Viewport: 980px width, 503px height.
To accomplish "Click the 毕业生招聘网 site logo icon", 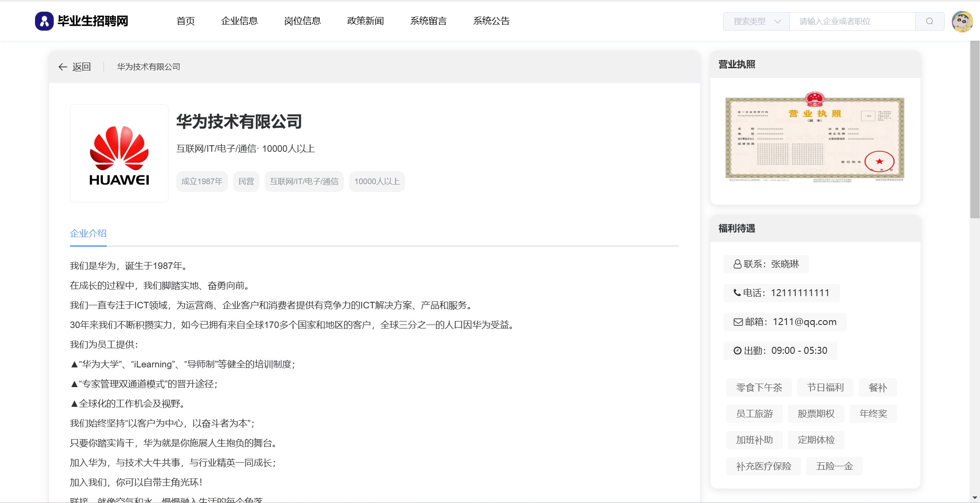I will pyautogui.click(x=44, y=21).
